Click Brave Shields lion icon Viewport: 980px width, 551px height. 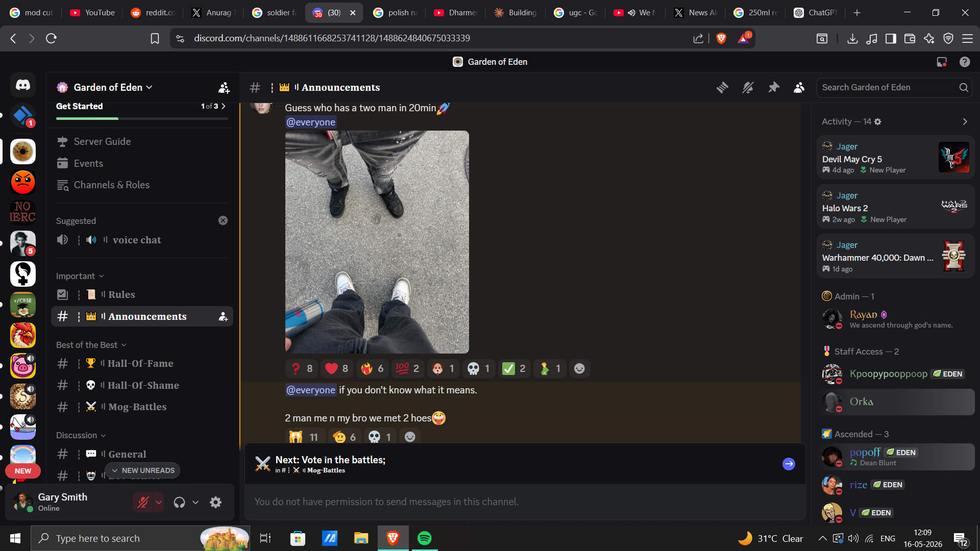tap(721, 38)
